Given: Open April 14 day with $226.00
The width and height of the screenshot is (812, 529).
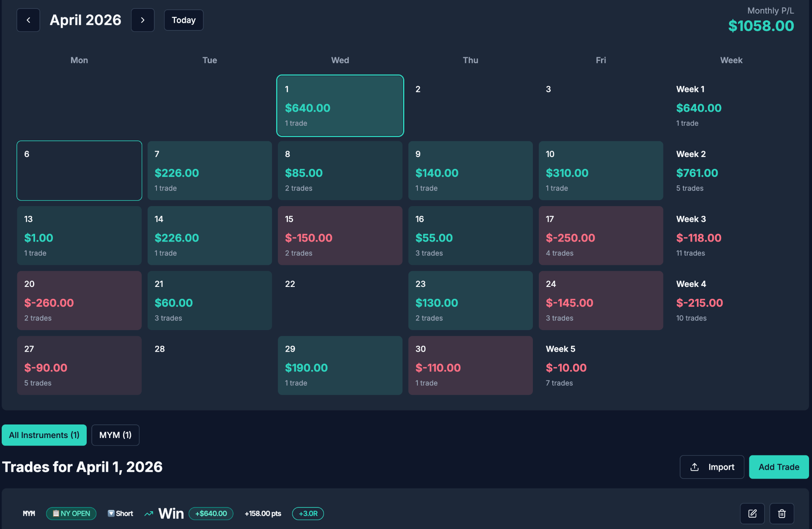Looking at the screenshot, I should (209, 236).
